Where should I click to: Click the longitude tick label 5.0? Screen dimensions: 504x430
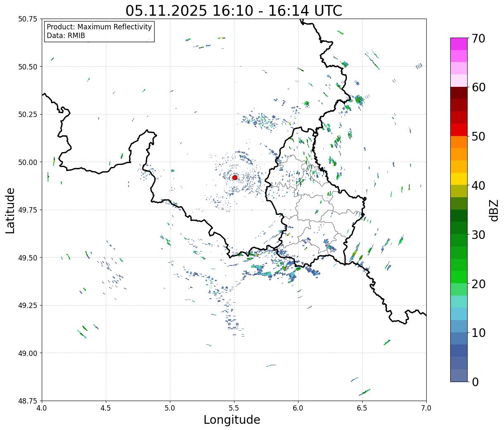pyautogui.click(x=170, y=408)
